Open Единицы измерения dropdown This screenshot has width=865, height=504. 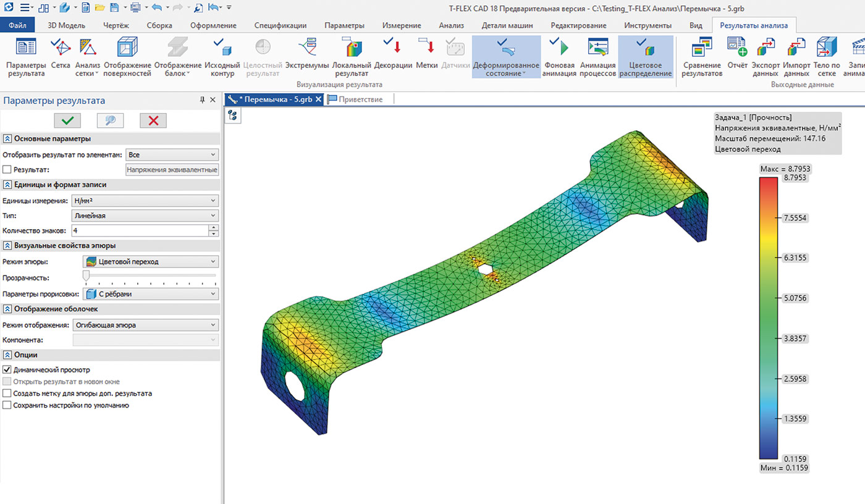pos(145,200)
